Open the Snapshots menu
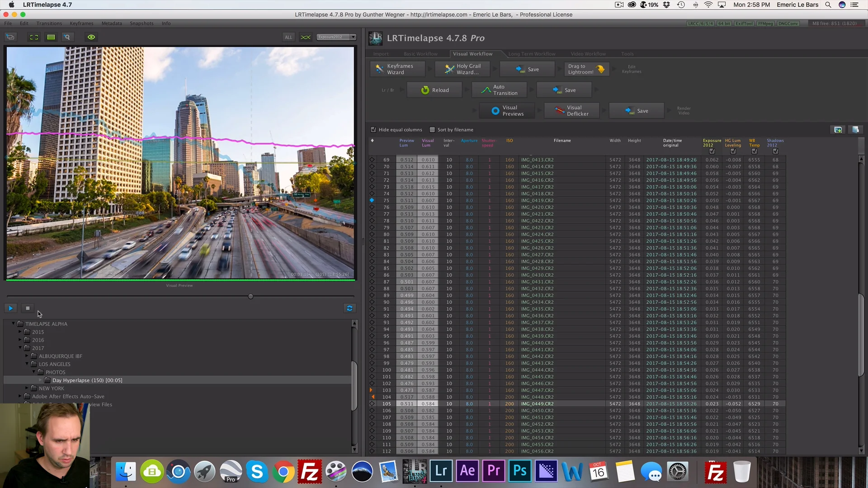Viewport: 868px width, 488px height. [142, 23]
